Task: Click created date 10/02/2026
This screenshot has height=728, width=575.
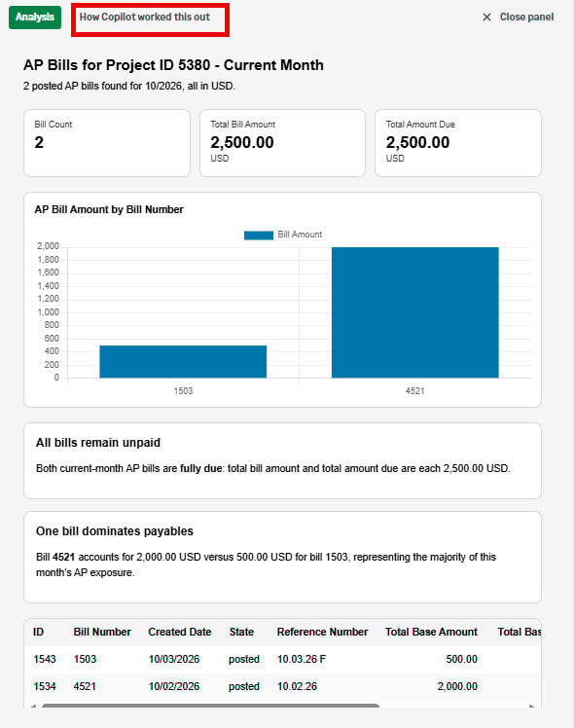Action: pyautogui.click(x=174, y=686)
